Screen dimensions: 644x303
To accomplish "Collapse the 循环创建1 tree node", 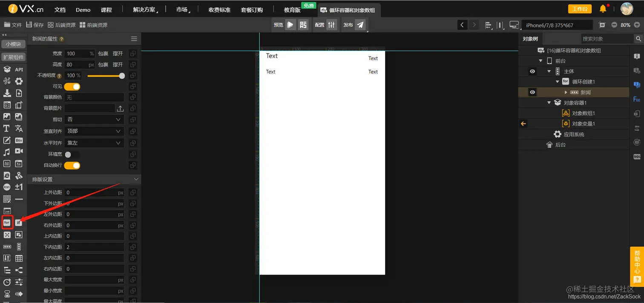I will click(558, 81).
